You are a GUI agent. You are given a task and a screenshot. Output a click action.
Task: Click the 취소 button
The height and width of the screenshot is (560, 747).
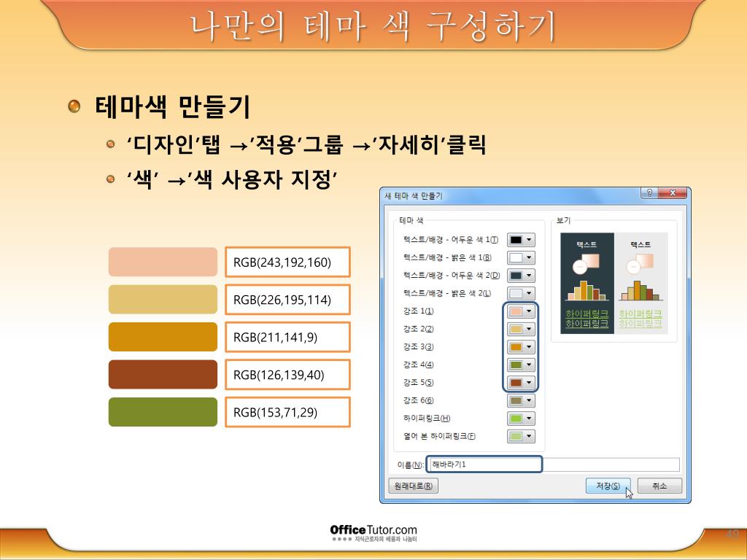coord(659,486)
